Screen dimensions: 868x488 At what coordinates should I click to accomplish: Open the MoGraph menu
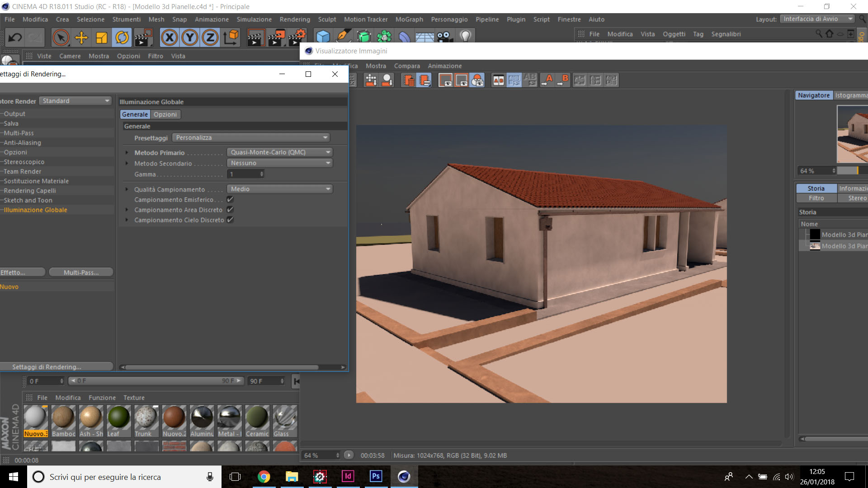coord(409,19)
